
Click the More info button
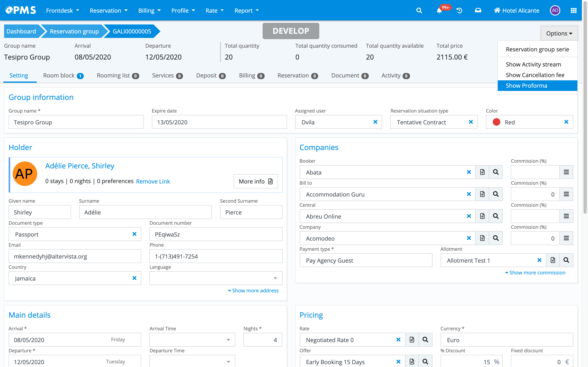[256, 181]
